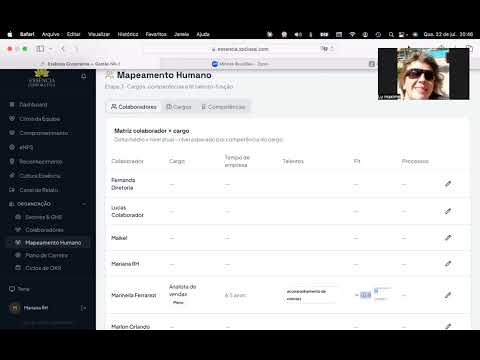480x360 pixels.
Task: Open the Favoritos menu
Action: (x=156, y=34)
